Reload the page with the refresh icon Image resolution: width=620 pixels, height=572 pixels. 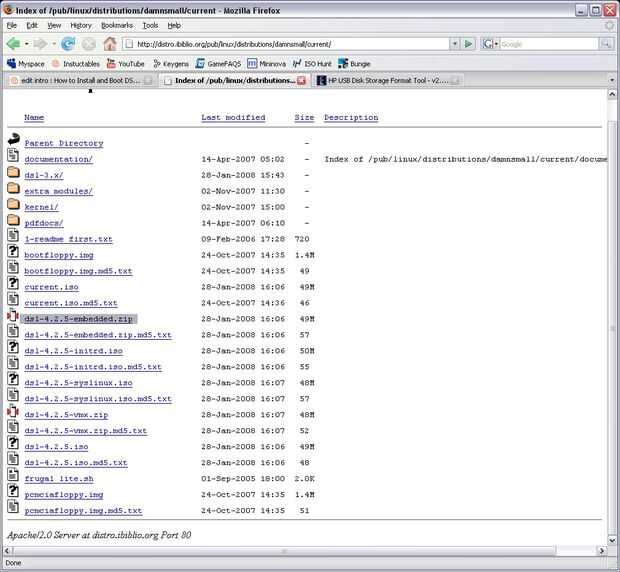[68, 44]
